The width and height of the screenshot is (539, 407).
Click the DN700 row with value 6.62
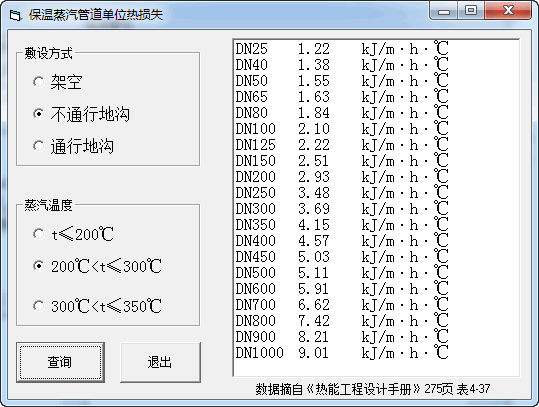[x=342, y=305]
